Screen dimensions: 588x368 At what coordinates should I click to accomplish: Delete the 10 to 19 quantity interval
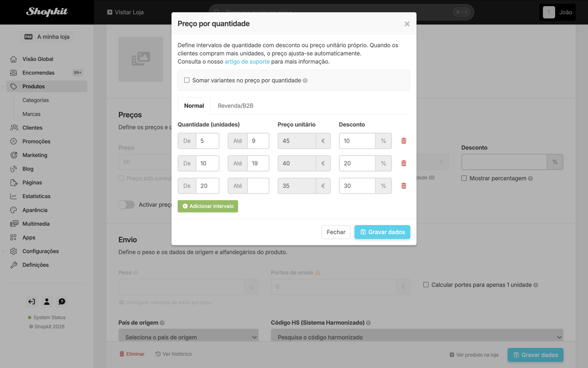click(x=404, y=163)
